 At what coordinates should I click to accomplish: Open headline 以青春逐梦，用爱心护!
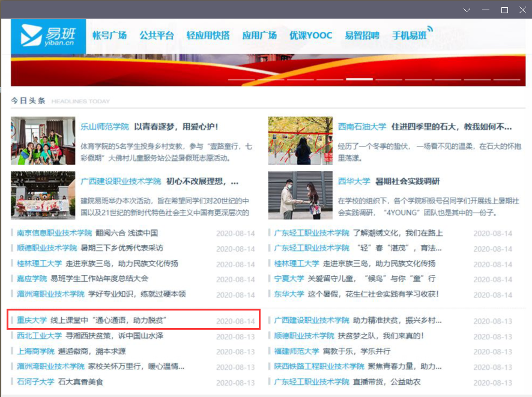coord(176,127)
